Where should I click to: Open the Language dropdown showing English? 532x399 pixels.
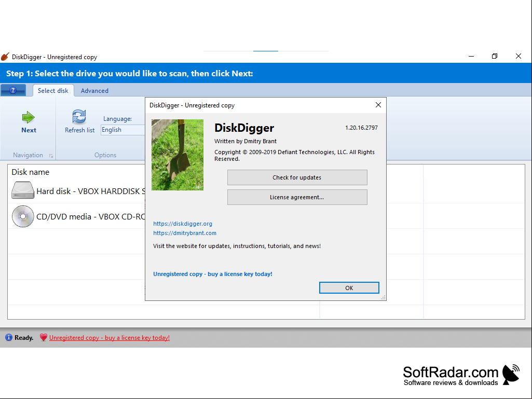click(123, 130)
